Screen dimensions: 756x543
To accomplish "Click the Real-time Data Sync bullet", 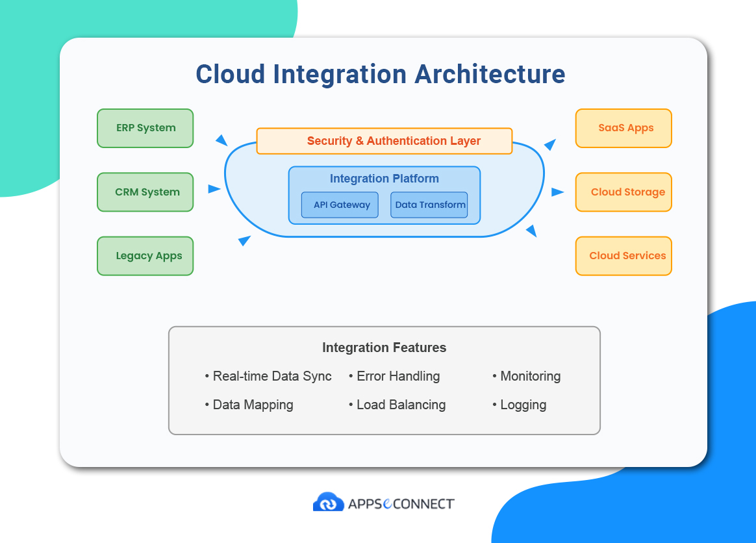I will pos(268,376).
